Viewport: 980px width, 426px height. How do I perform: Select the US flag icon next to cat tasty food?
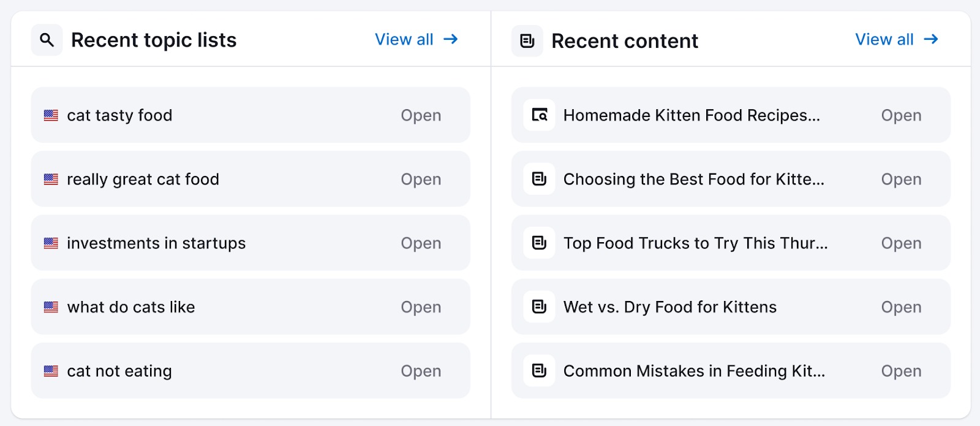(x=51, y=115)
